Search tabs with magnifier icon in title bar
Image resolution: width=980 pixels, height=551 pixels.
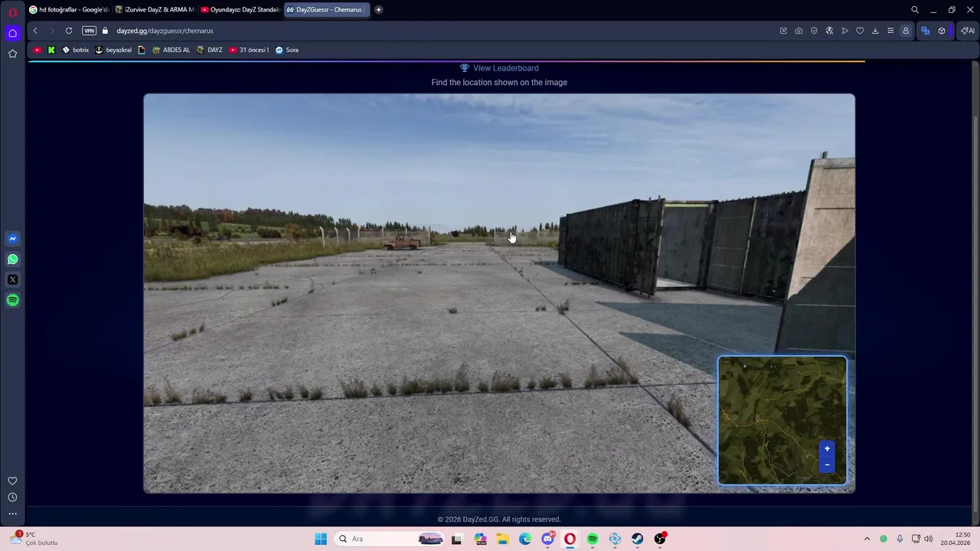pyautogui.click(x=915, y=10)
